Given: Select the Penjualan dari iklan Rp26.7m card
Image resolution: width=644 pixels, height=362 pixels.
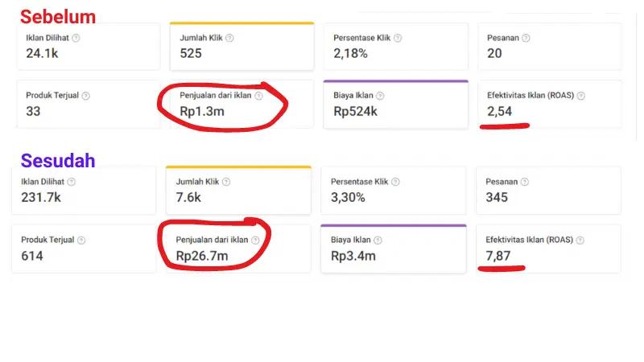Looking at the screenshot, I should click(x=238, y=249).
